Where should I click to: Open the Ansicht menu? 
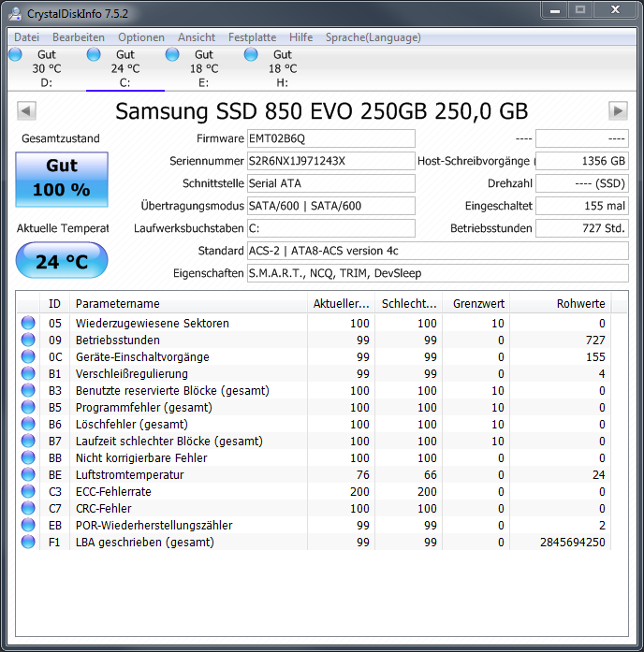point(197,37)
